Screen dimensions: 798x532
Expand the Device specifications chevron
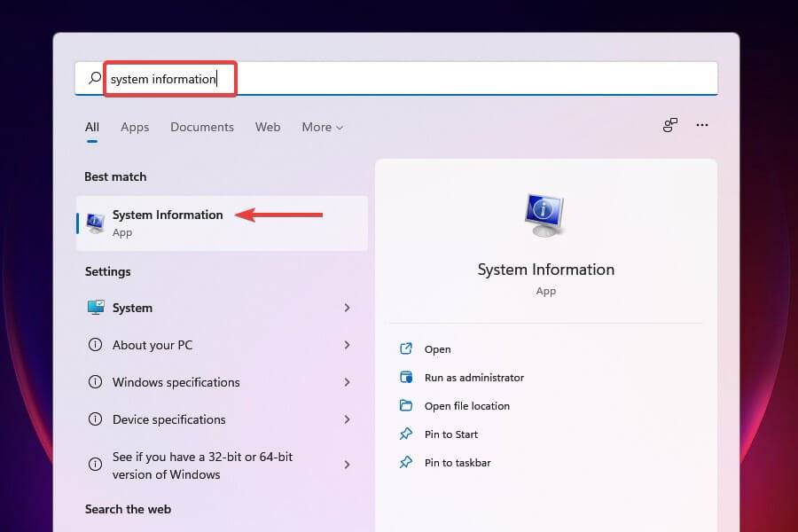click(x=347, y=419)
